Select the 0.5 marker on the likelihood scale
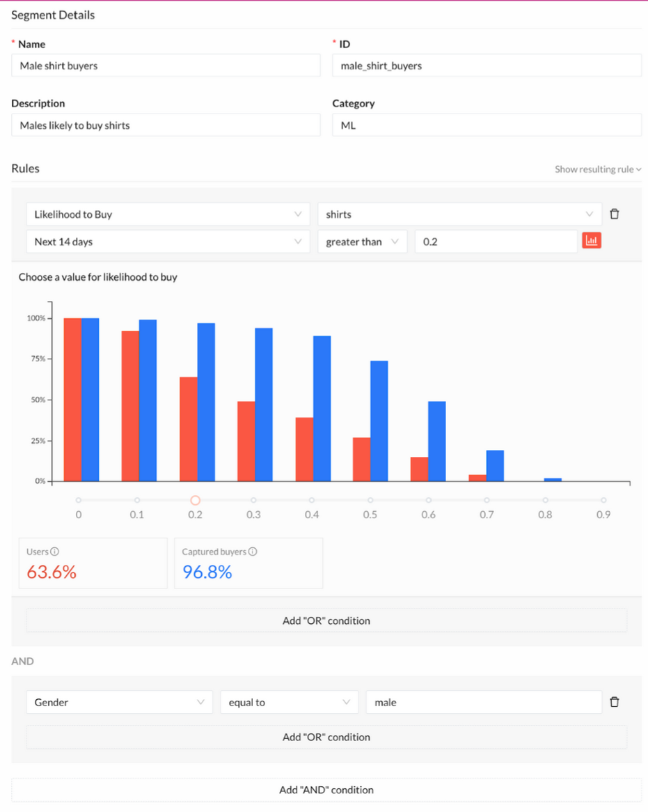The width and height of the screenshot is (648, 812). (x=370, y=500)
